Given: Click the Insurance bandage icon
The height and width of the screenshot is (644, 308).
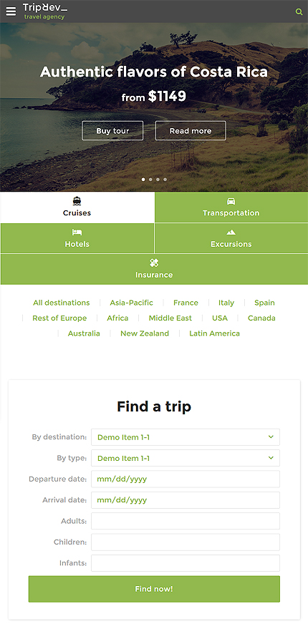Looking at the screenshot, I should (154, 263).
